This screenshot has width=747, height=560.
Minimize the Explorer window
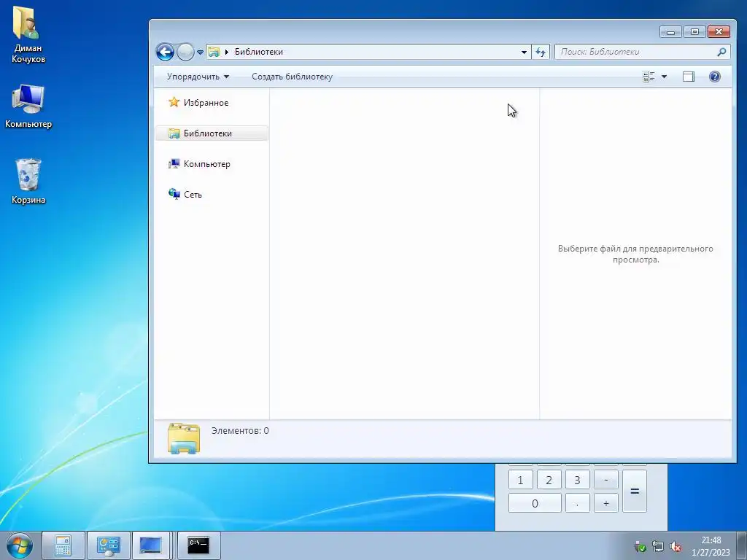click(x=671, y=32)
